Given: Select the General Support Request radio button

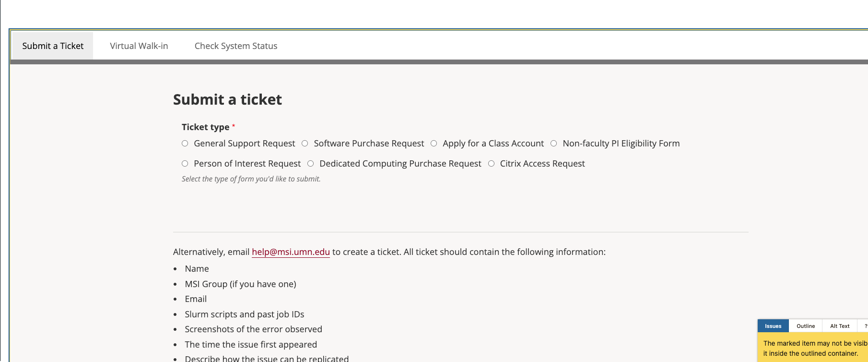Looking at the screenshot, I should (x=185, y=144).
